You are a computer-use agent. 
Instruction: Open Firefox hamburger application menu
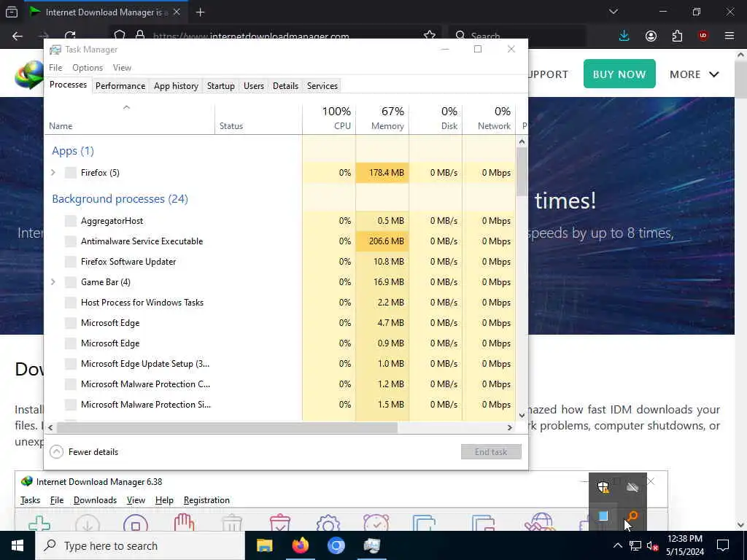pos(729,36)
